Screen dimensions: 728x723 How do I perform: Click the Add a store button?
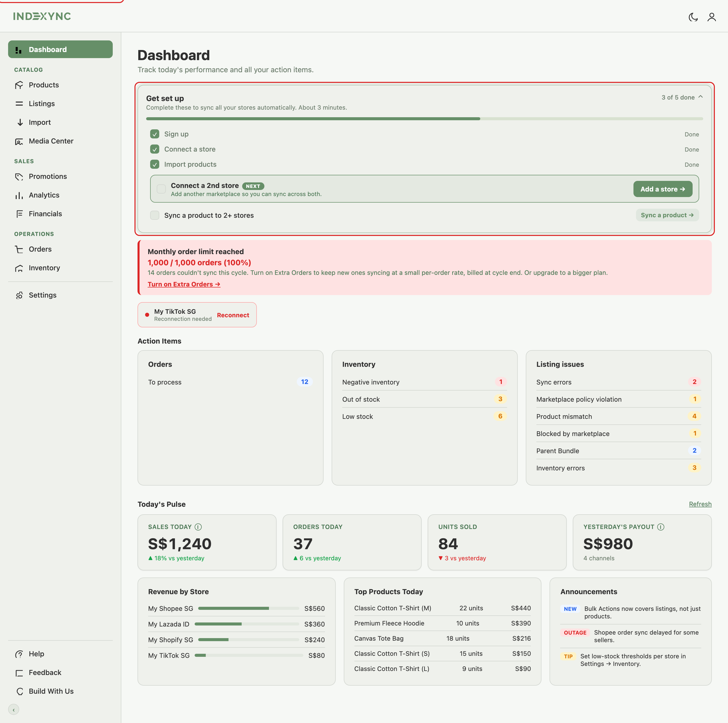[663, 189]
